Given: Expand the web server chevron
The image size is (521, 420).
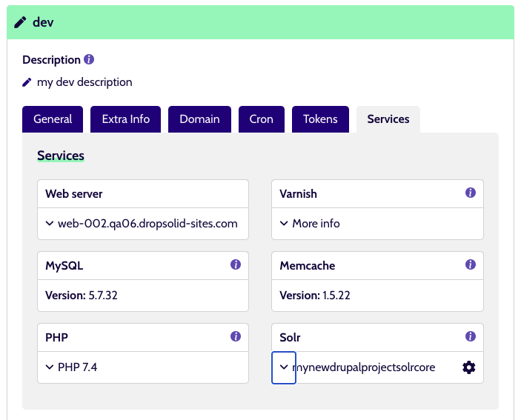Looking at the screenshot, I should (50, 224).
